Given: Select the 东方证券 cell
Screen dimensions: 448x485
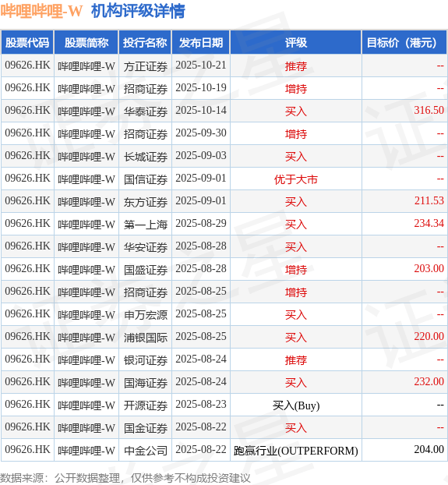Looking at the screenshot, I should coord(146,202).
